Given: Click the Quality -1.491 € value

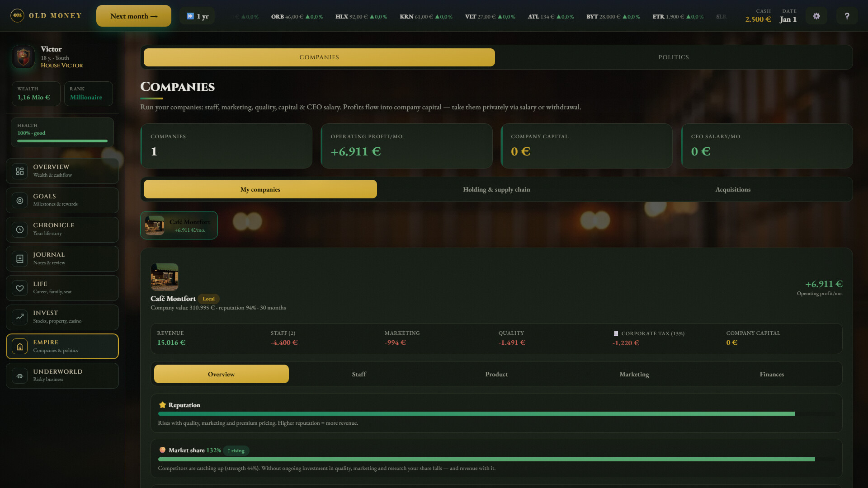Looking at the screenshot, I should 512,343.
